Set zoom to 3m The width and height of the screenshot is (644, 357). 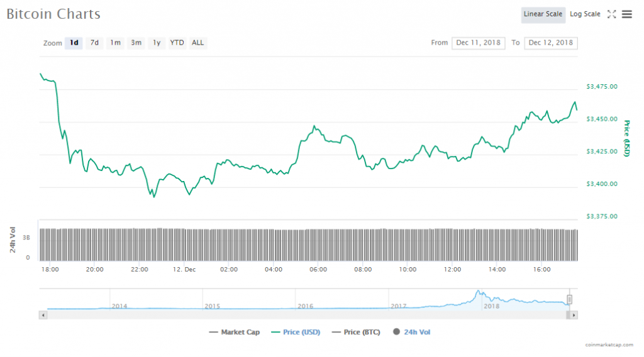point(136,43)
